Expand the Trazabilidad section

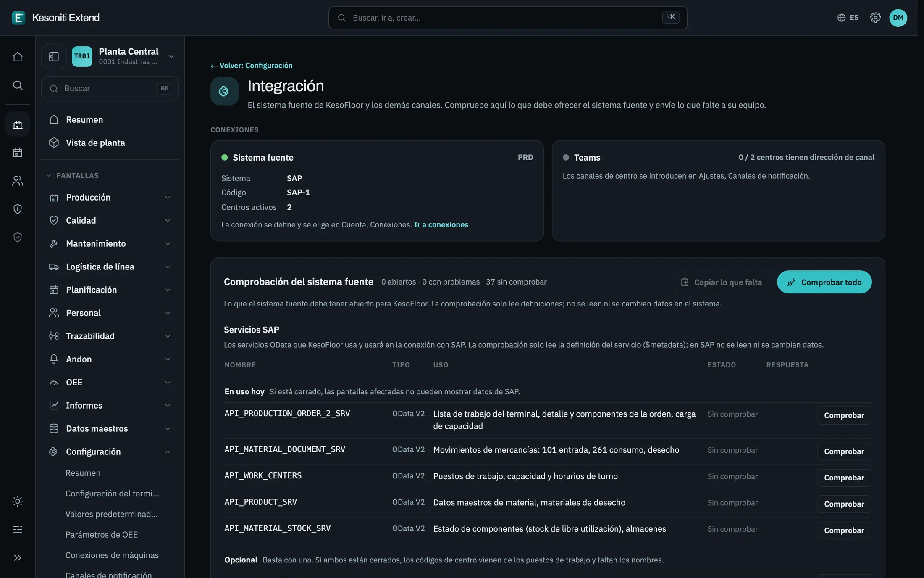[110, 336]
